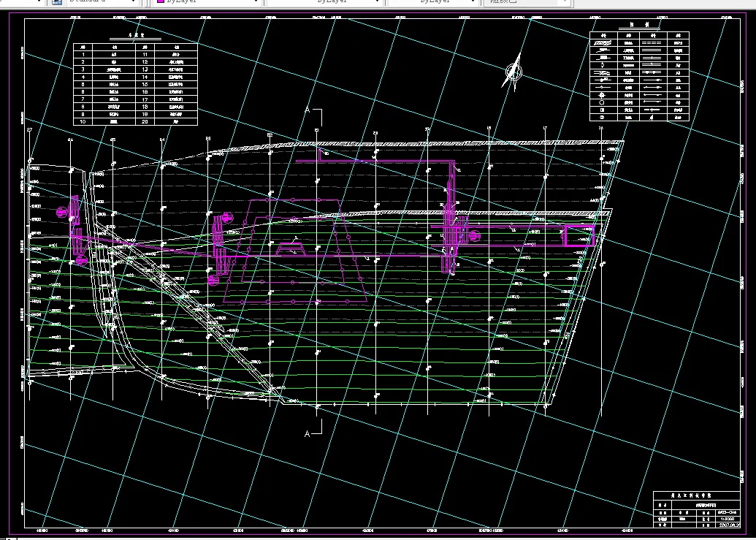Select the scale value cell above the date in title block
The height and width of the screenshot is (540, 756).
click(x=727, y=519)
